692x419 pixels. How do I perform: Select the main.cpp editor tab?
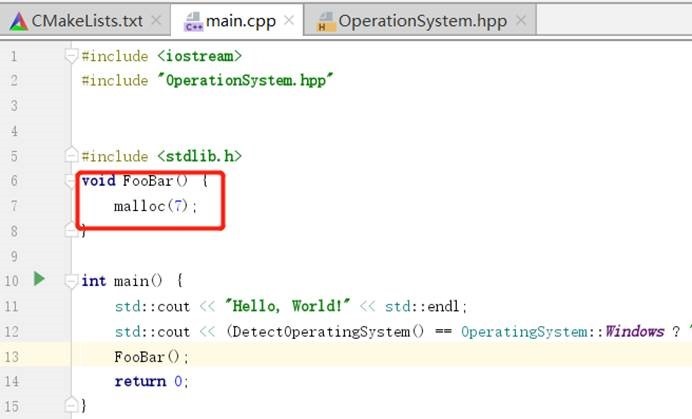[237, 21]
